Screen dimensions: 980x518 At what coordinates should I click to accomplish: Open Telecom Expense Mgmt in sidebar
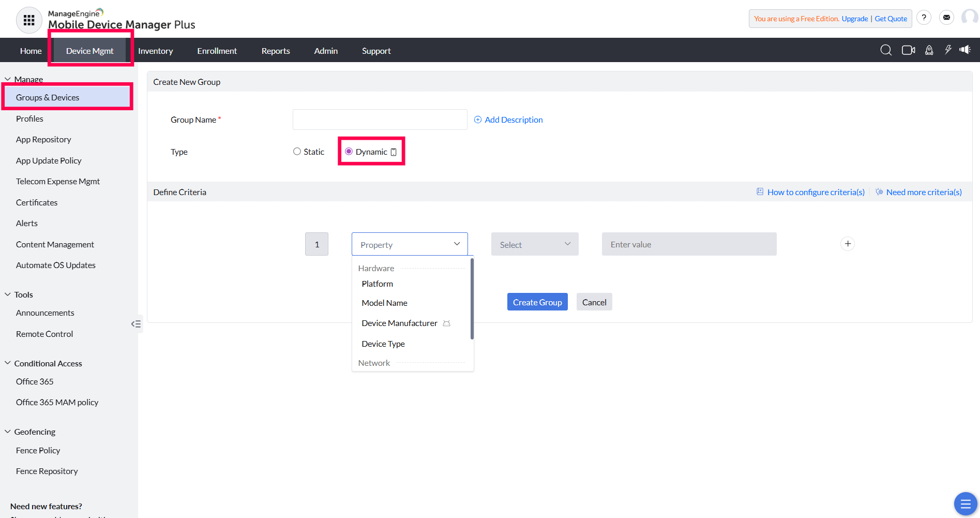58,181
